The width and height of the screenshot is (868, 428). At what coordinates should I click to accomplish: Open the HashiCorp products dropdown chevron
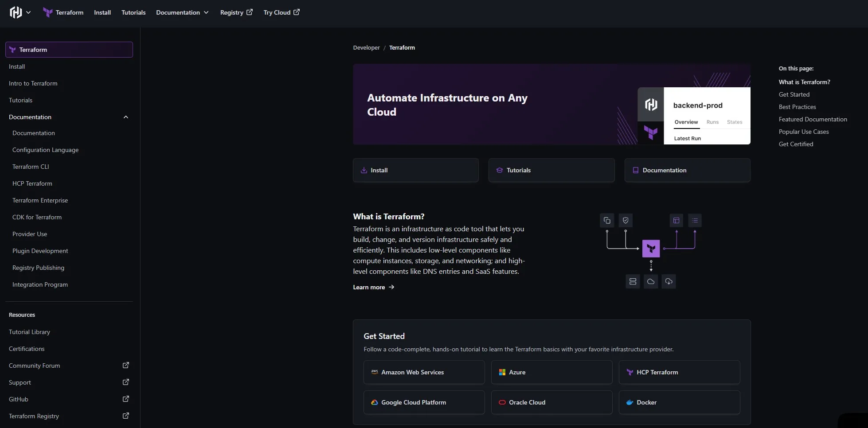28,12
